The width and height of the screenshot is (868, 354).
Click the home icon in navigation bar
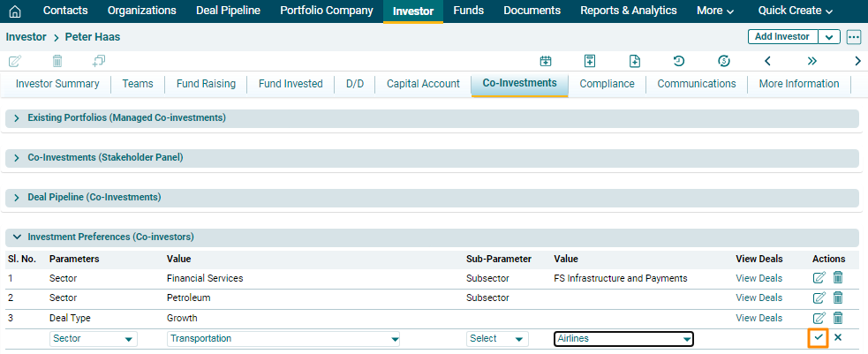tap(14, 11)
